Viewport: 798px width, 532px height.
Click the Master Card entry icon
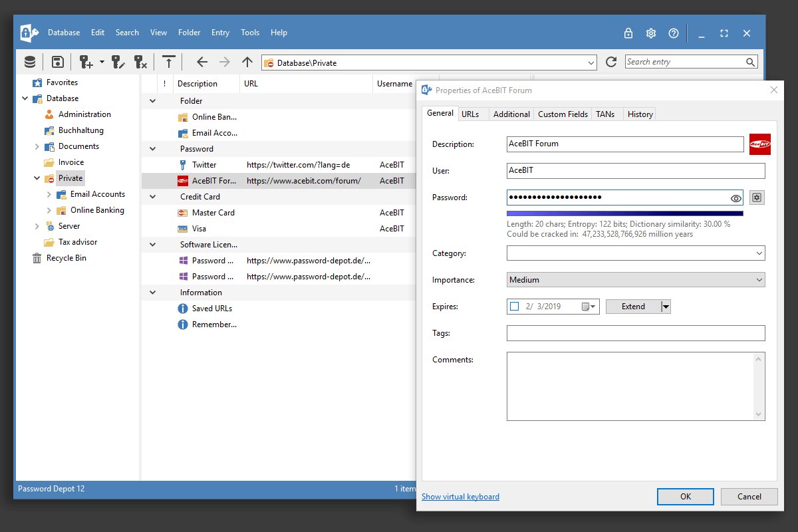183,213
